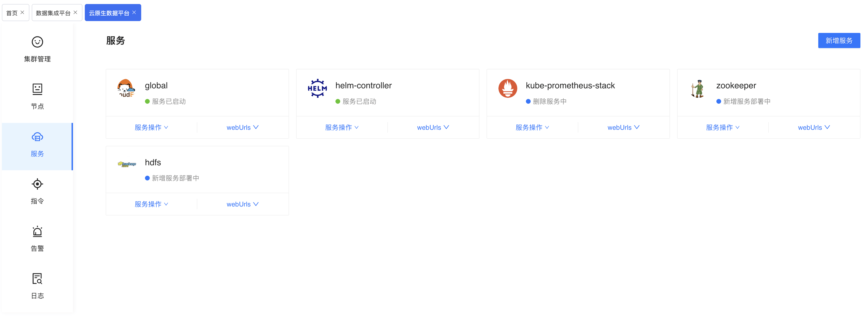Open the 指令 target icon
Viewport: 868px width, 318px height.
point(37,184)
